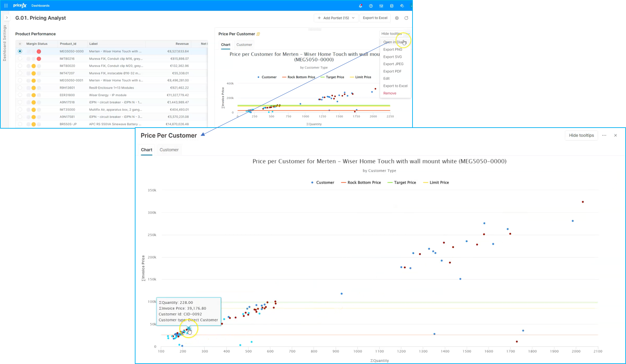This screenshot has width=626, height=364.
Task: Expand the Add Portlet (15) dropdown
Action: coord(336,18)
